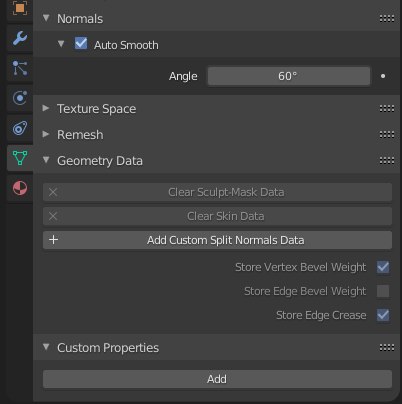Open the Object properties tab icon
Viewport: 402px width, 404px height.
coord(20,8)
